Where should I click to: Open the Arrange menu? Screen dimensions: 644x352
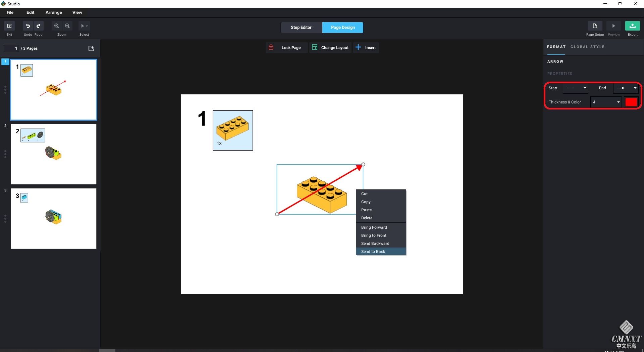54,12
